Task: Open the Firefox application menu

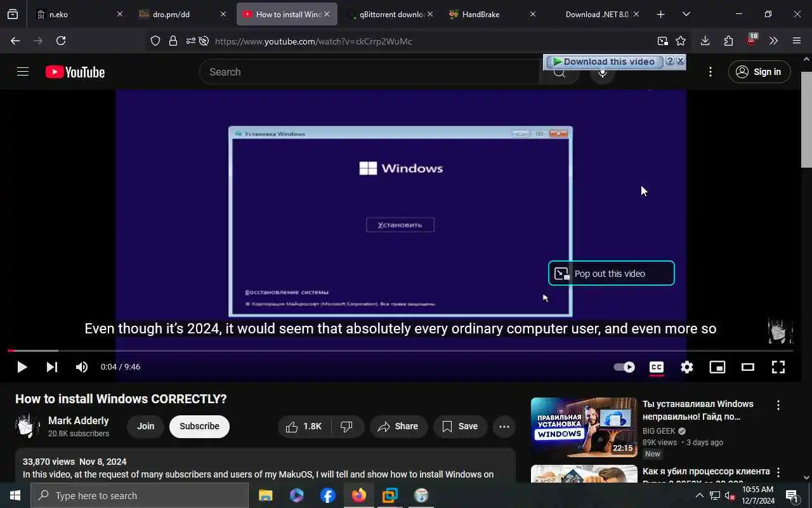Action: click(797, 41)
